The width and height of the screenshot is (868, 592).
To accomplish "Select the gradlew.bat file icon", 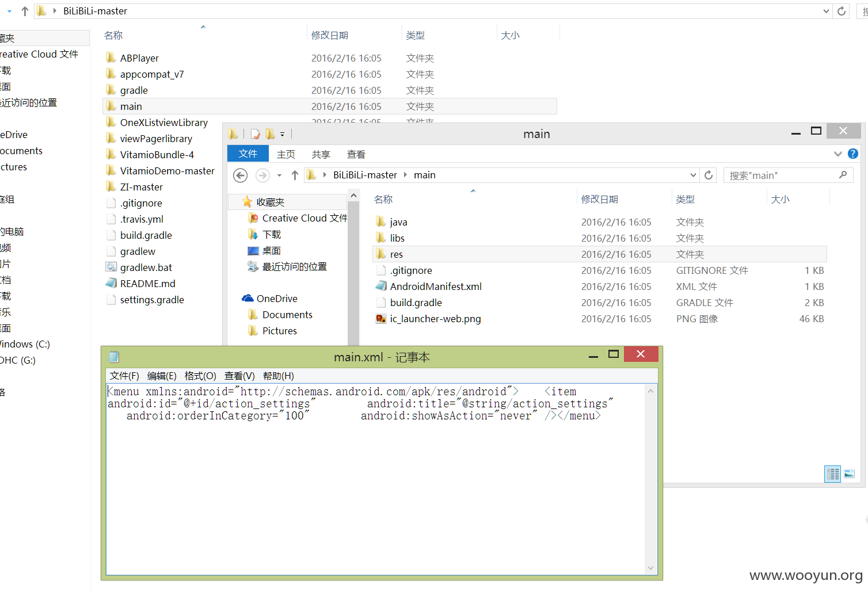I will [x=111, y=267].
